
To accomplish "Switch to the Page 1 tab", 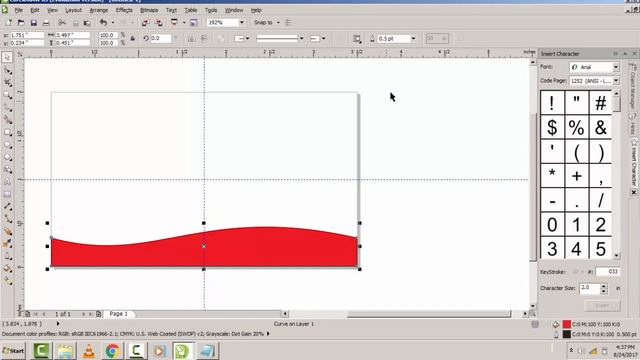I will tap(119, 314).
